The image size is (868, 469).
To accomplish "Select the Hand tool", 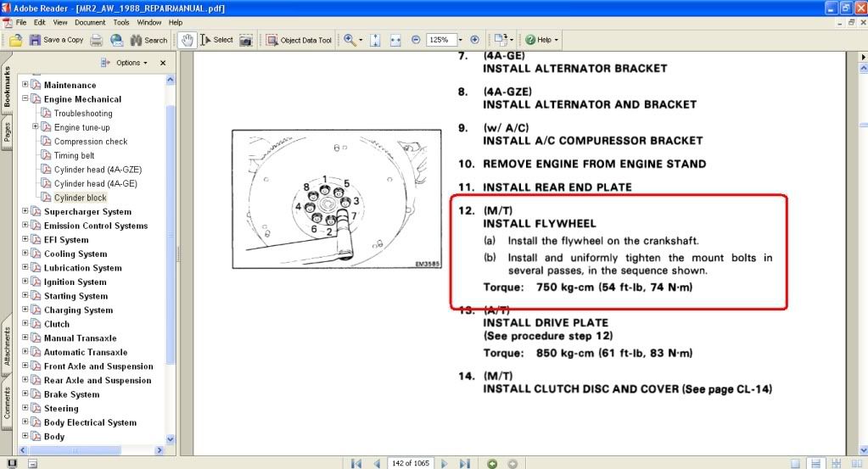I will tap(188, 40).
